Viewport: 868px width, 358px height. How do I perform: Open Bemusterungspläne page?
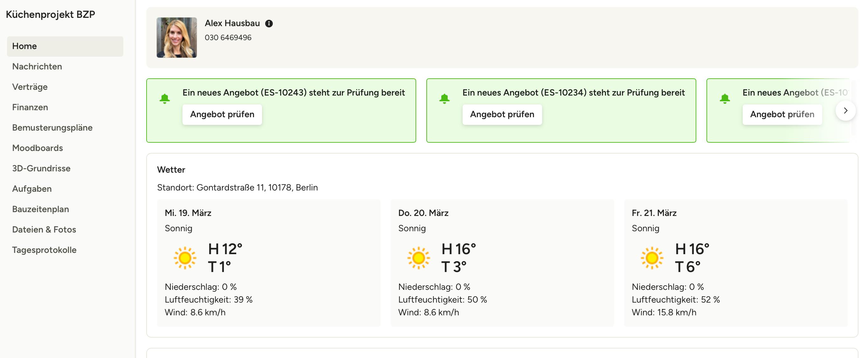tap(52, 127)
